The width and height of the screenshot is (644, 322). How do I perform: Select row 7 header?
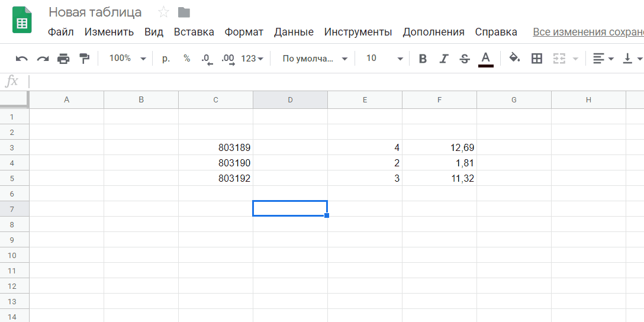14,209
